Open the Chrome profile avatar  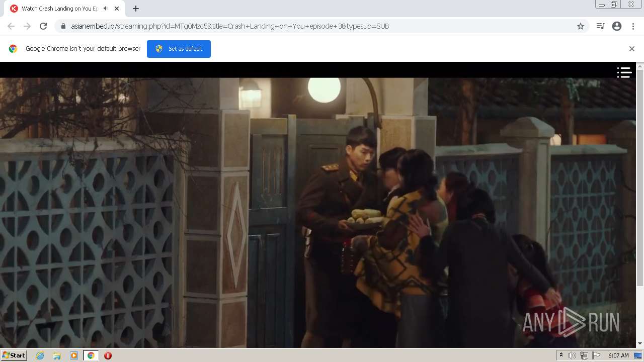(617, 26)
